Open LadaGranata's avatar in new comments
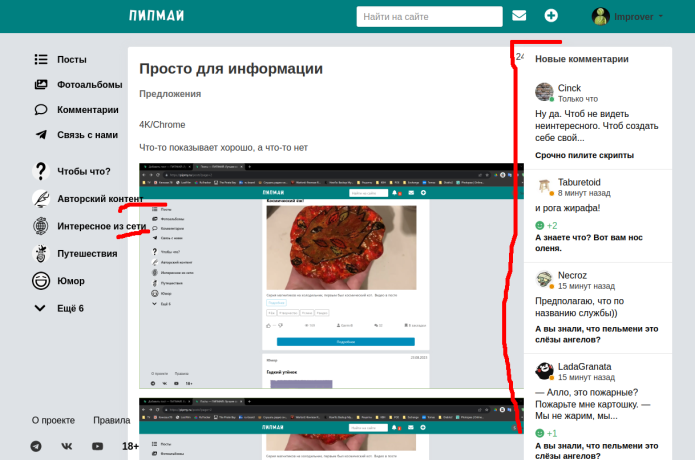Image resolution: width=695 pixels, height=460 pixels. (544, 371)
